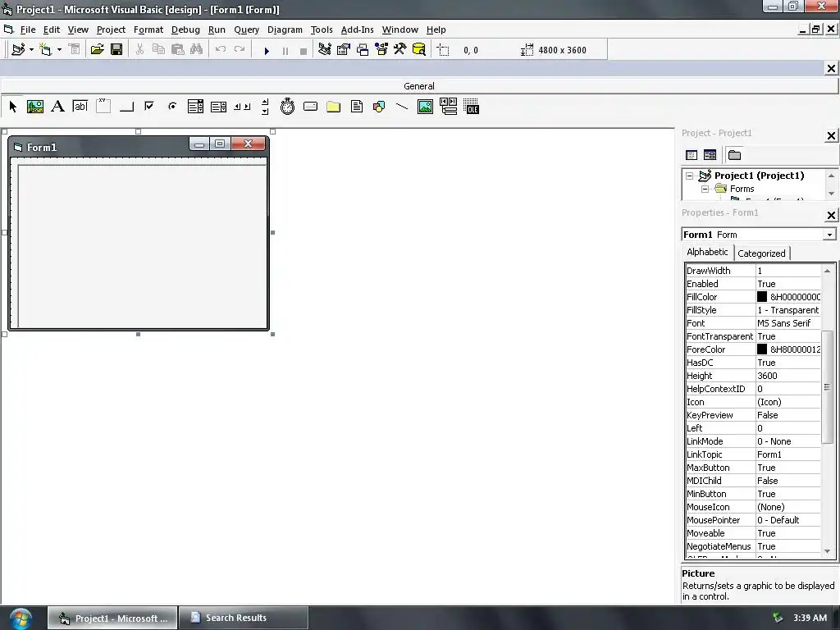Save the project with the floppy disk icon
The width and height of the screenshot is (840, 630).
coord(116,50)
